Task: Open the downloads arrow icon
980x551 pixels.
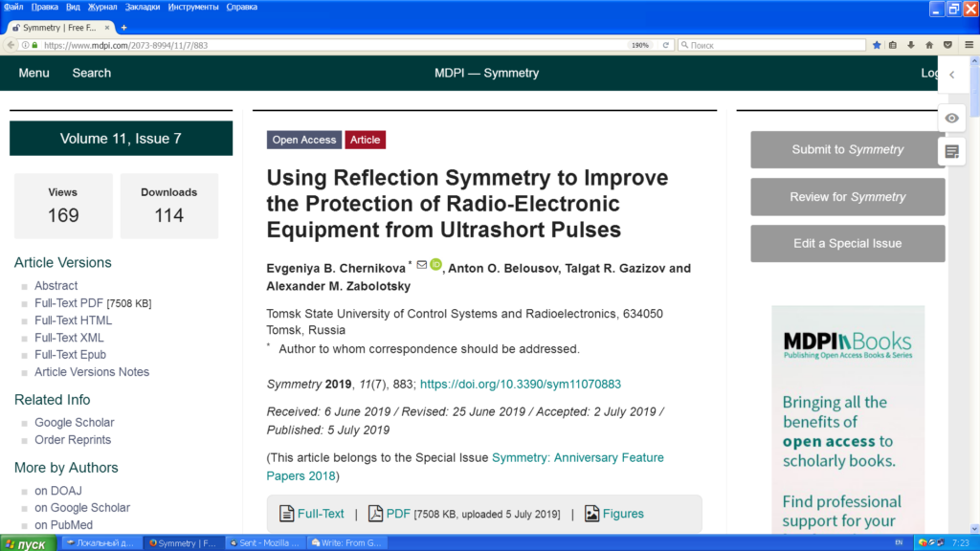Action: click(x=911, y=45)
